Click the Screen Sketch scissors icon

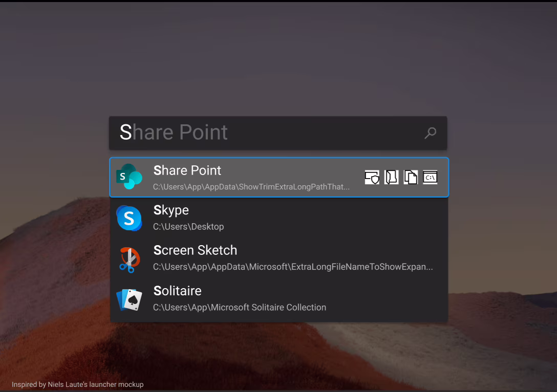[x=129, y=259]
